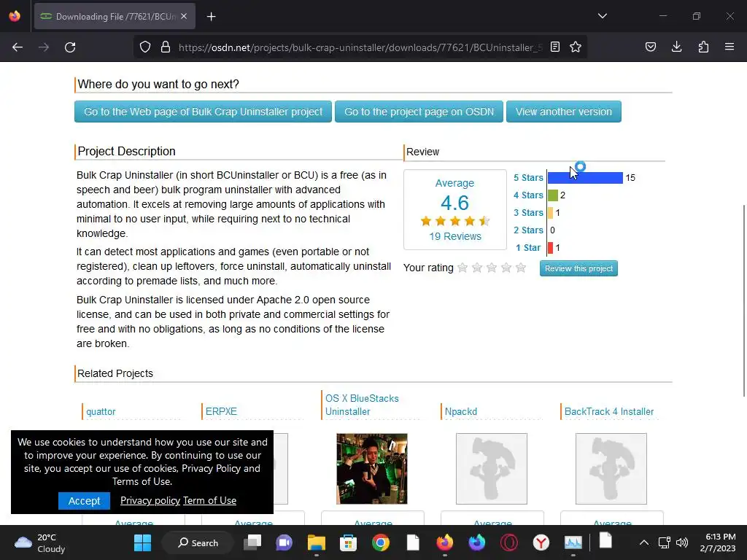The width and height of the screenshot is (747, 560).
Task: Click the osdn.net URL address field
Action: coord(360,47)
